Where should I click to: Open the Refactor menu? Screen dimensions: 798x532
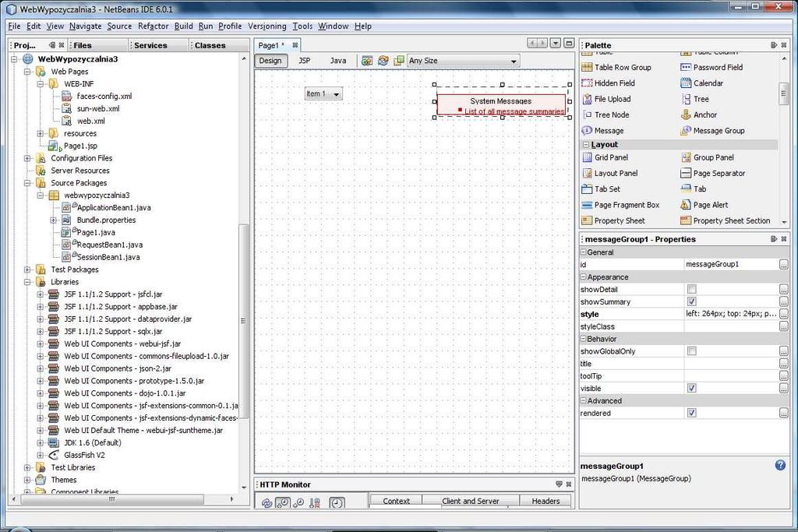click(154, 26)
